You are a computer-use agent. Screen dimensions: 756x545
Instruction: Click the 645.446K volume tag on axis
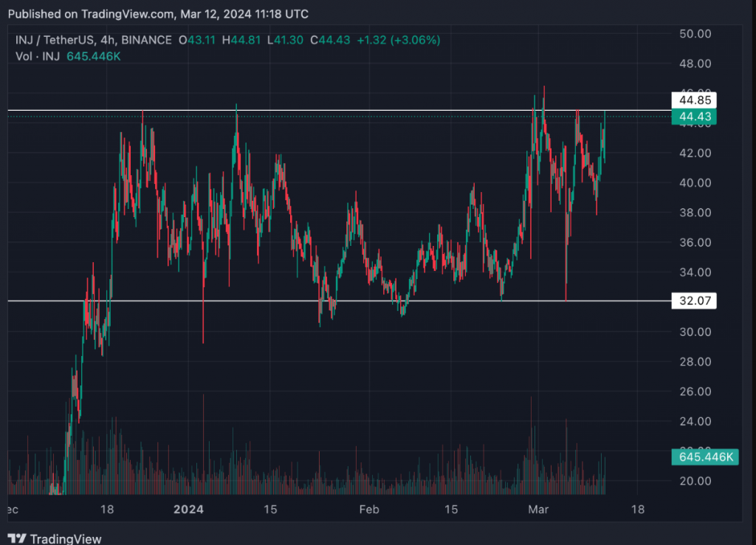coord(704,457)
